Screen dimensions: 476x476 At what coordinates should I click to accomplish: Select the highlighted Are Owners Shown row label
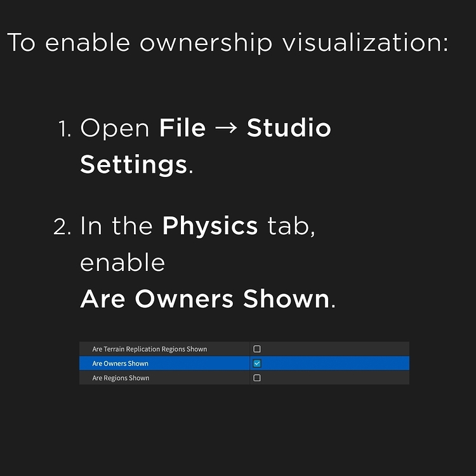pyautogui.click(x=121, y=364)
